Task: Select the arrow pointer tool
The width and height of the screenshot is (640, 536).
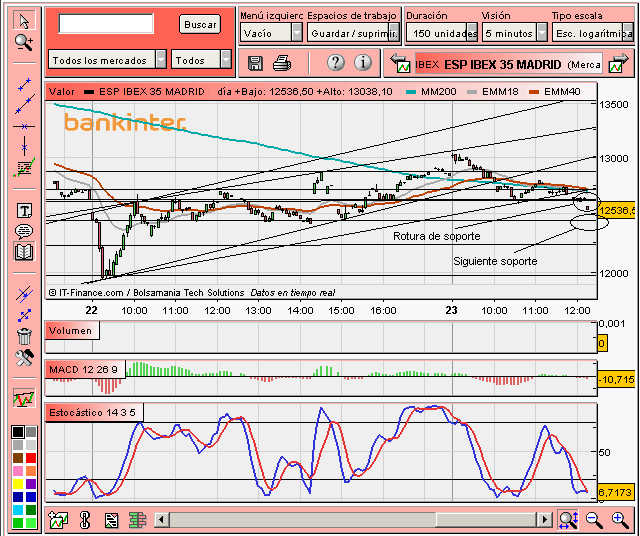Action: pos(24,20)
